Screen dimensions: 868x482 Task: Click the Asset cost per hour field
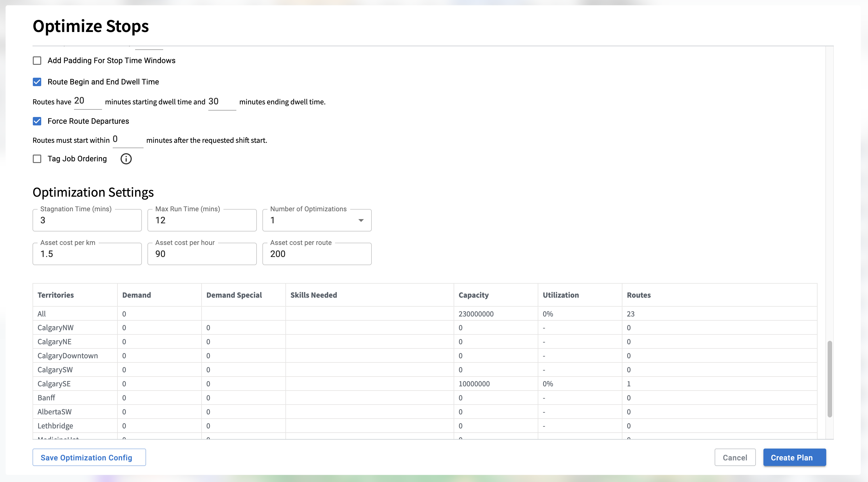coord(202,254)
